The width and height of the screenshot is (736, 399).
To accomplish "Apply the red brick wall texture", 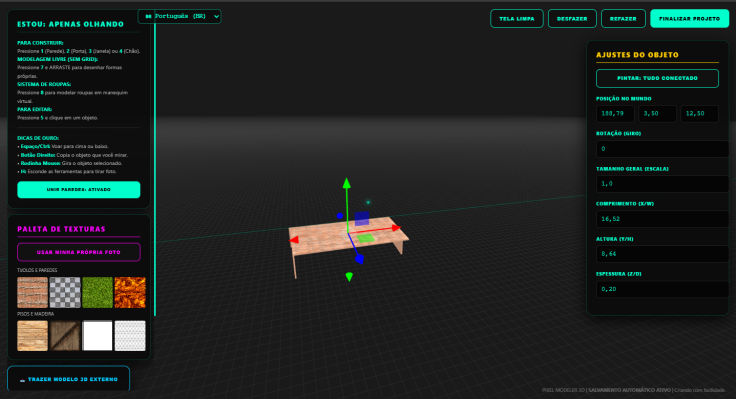I will pos(32,292).
